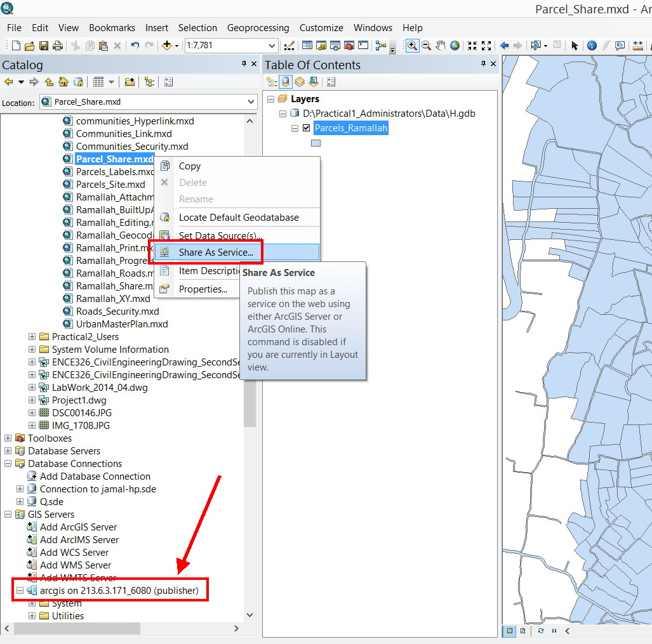This screenshot has height=644, width=652.
Task: Expand the Toolboxes node
Action: [x=8, y=438]
